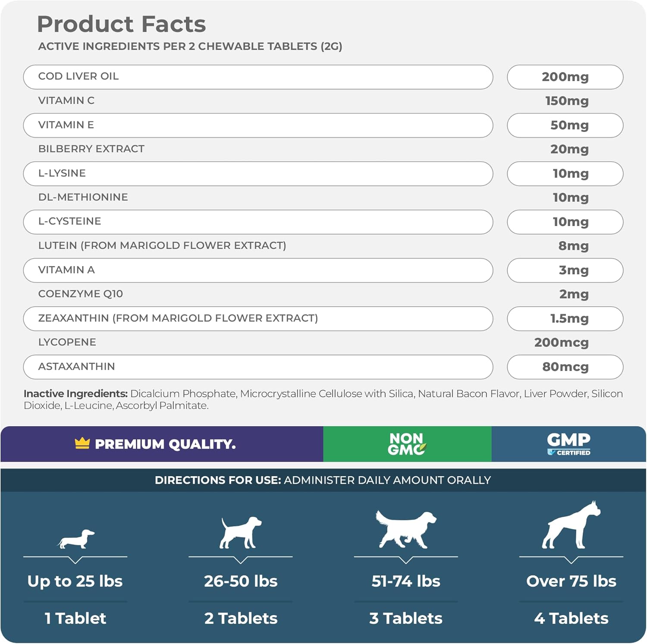Click the Product Facts heading
This screenshot has width=647, height=644.
122,24
